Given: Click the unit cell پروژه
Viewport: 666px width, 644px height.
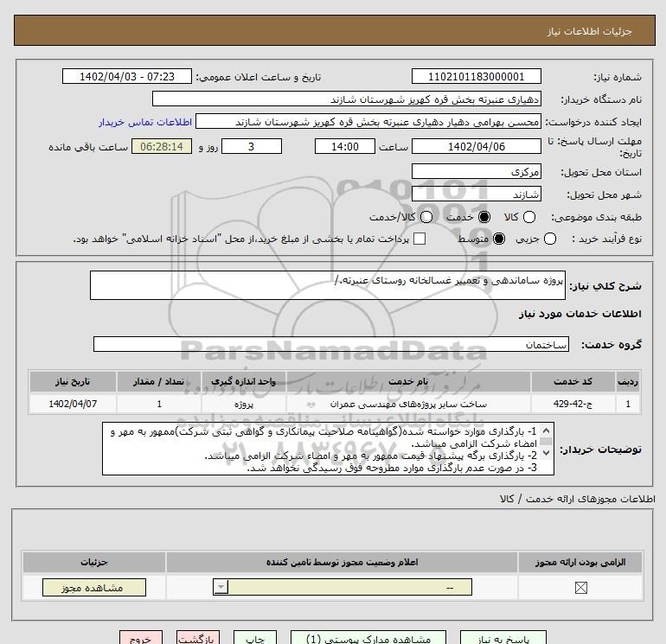Looking at the screenshot, I should click(x=244, y=404).
